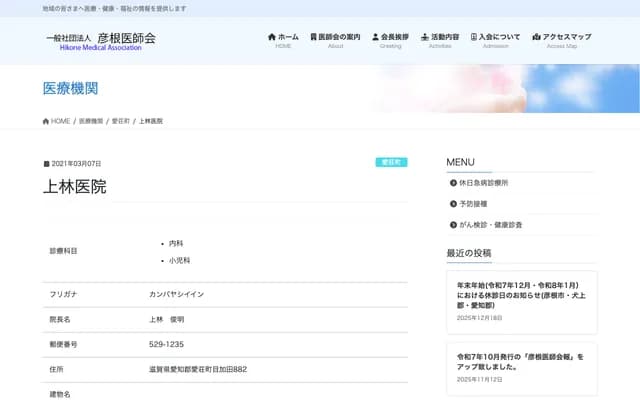Click the breadcrumb home icon
The width and height of the screenshot is (640, 400).
click(46, 121)
